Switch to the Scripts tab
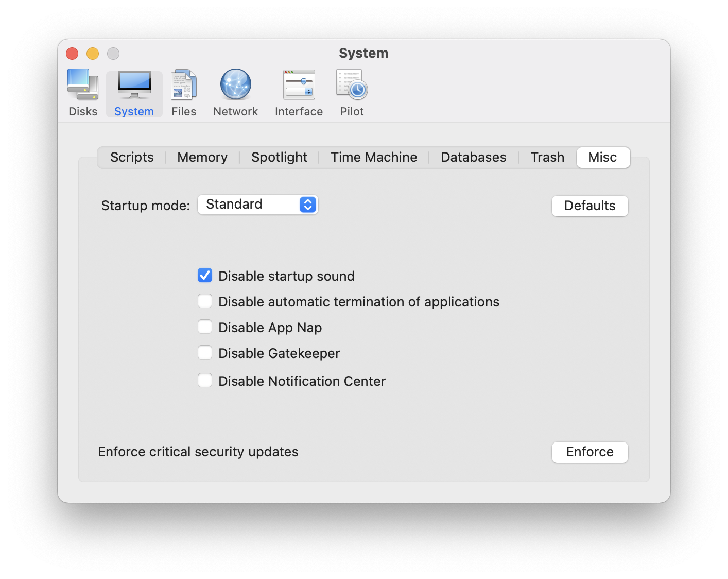Viewport: 728px width, 579px height. click(132, 158)
